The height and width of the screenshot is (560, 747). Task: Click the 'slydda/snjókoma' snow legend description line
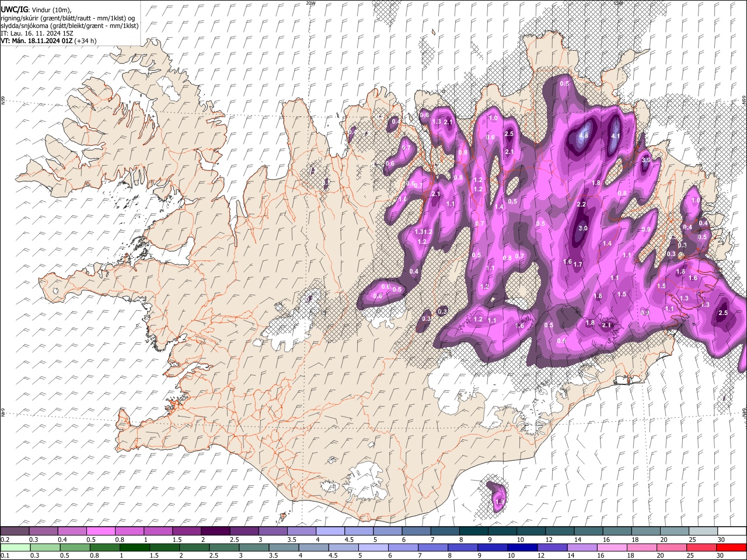(x=69, y=26)
